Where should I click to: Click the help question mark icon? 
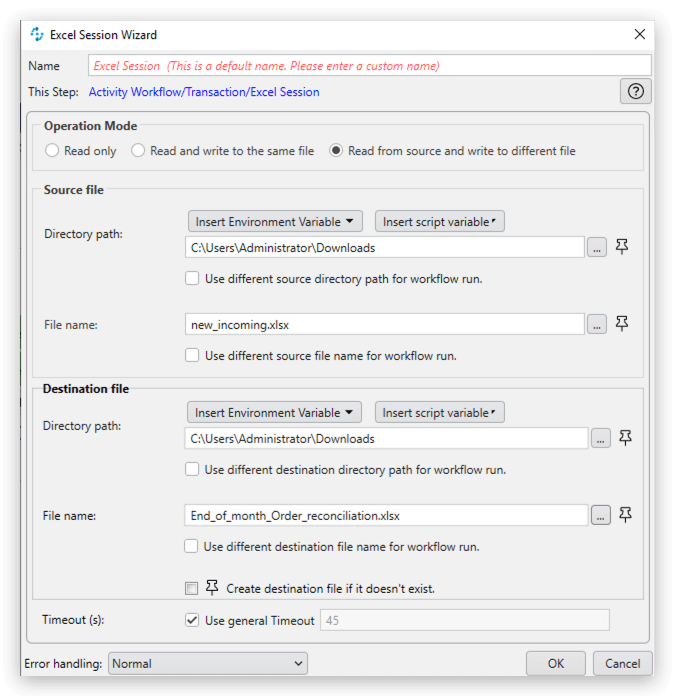[636, 91]
